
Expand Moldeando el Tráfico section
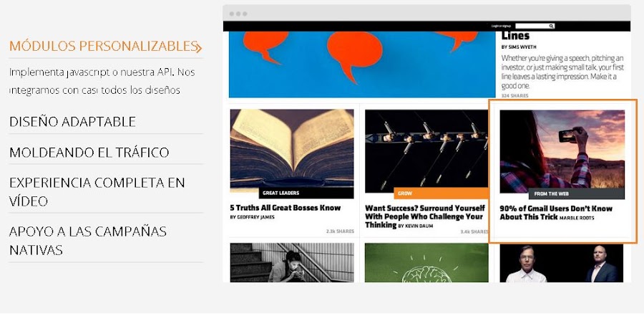(89, 153)
